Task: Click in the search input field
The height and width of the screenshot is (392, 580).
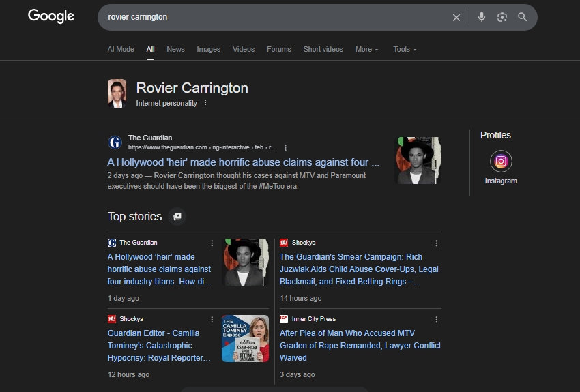Action: pyautogui.click(x=273, y=17)
